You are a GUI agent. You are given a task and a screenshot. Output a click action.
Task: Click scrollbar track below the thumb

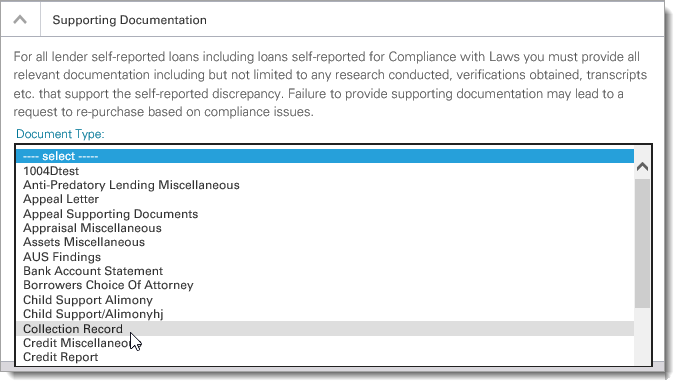(642, 336)
